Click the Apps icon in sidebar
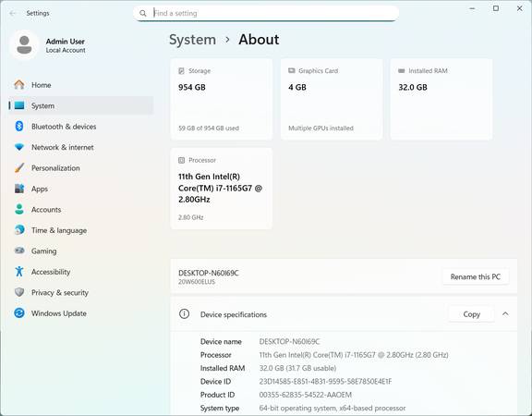Image resolution: width=532 pixels, height=416 pixels. point(19,189)
